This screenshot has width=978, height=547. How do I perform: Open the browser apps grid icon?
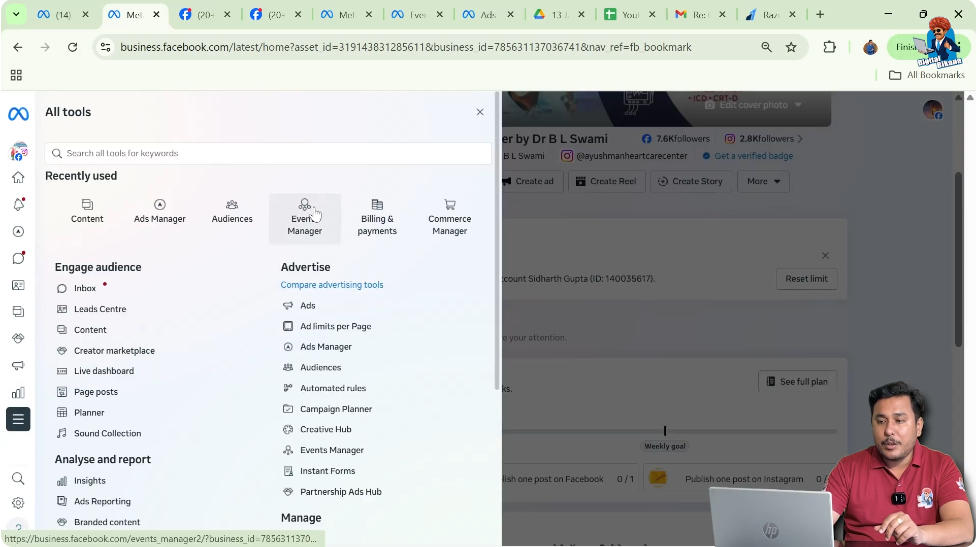pos(16,75)
